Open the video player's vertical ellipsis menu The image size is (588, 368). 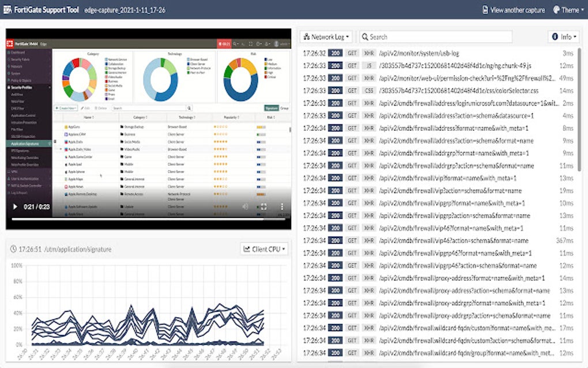(281, 206)
